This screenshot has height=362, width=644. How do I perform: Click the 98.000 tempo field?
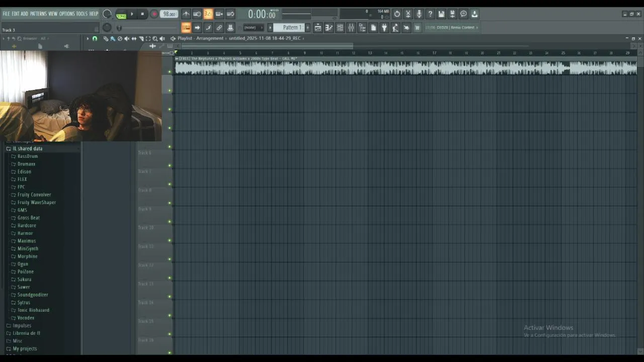click(x=170, y=14)
